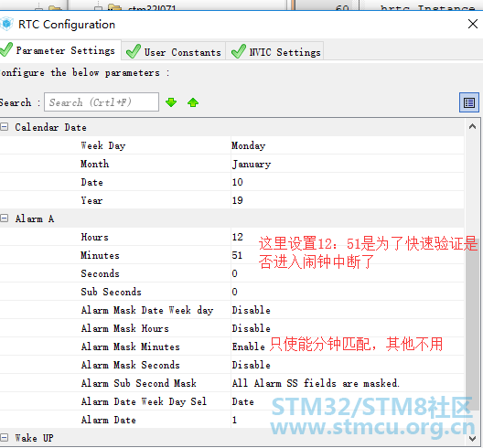The width and height of the screenshot is (483, 448).
Task: Click the Alarm A section header text
Action: [35, 219]
